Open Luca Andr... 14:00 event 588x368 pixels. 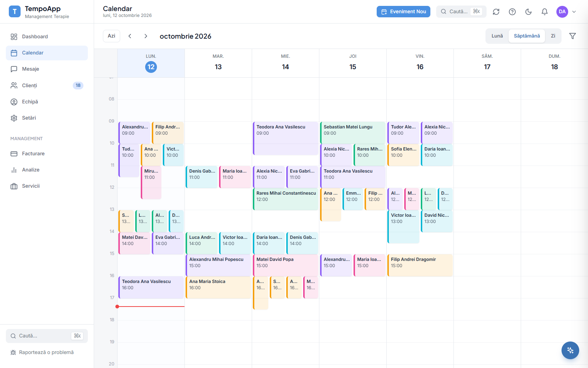coord(201,243)
